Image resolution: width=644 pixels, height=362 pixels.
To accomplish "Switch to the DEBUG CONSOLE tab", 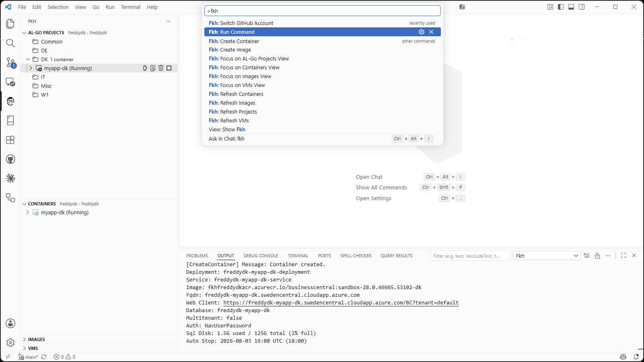I will 261,256.
